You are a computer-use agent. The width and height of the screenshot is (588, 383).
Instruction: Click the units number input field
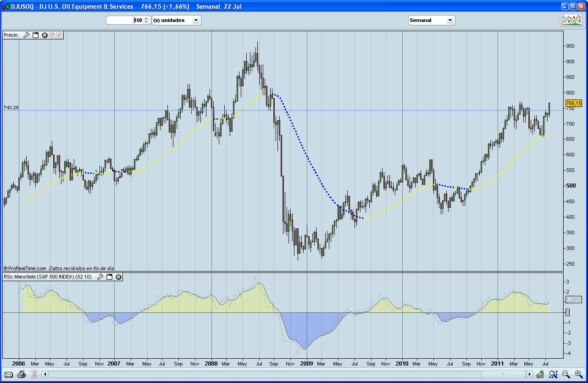pos(125,20)
